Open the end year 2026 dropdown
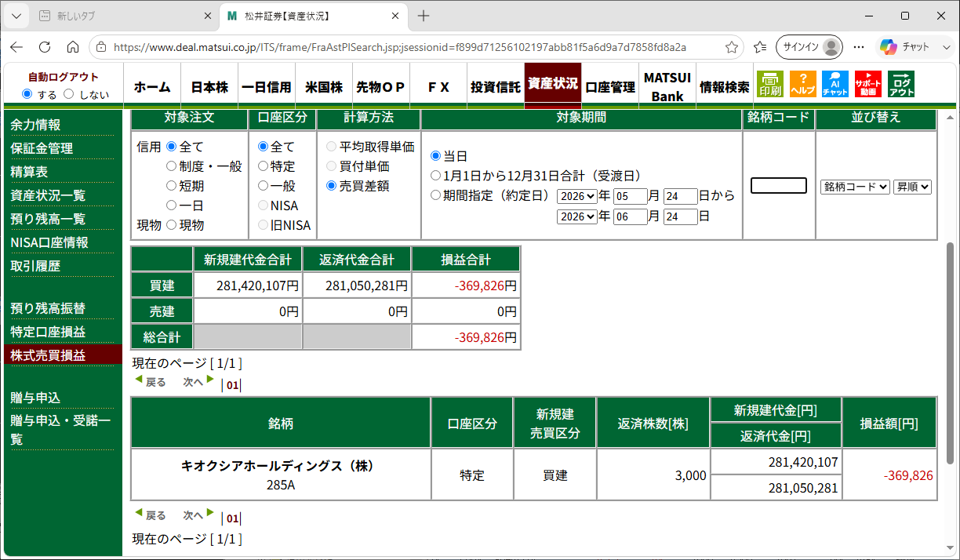 pos(577,216)
